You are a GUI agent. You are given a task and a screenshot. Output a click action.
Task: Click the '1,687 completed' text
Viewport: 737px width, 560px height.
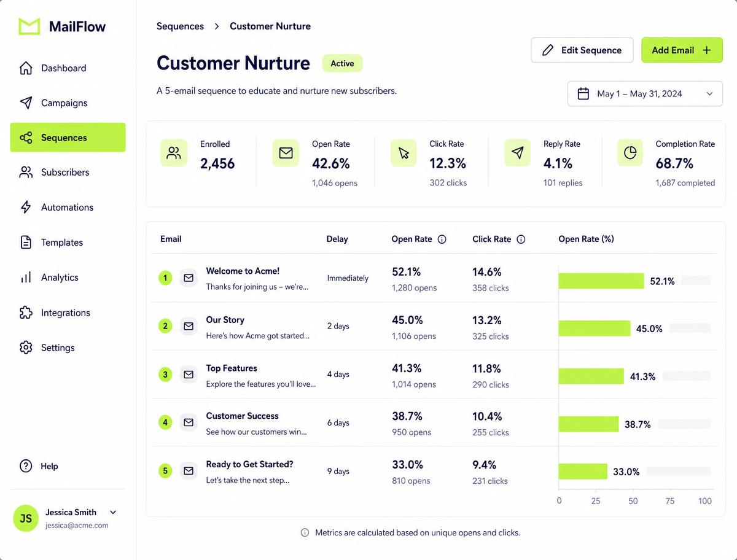coord(685,183)
